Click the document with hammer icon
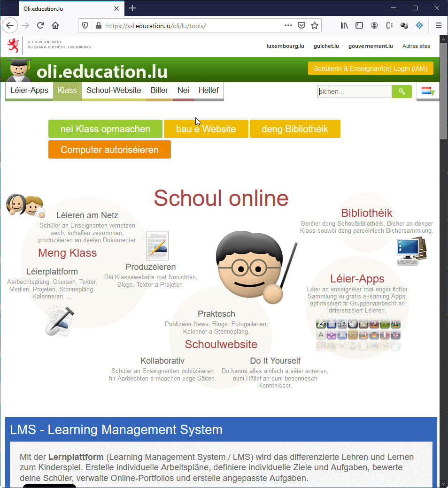This screenshot has width=448, height=488. click(x=60, y=321)
